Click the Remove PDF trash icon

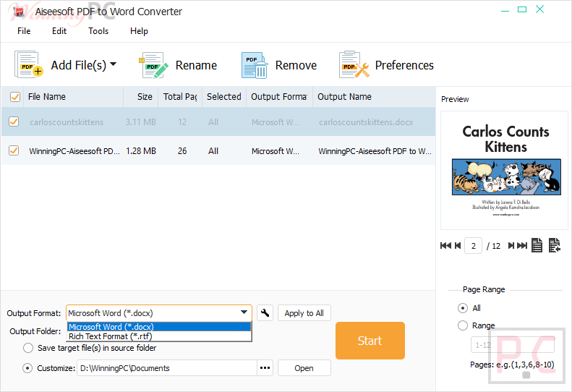pos(255,65)
